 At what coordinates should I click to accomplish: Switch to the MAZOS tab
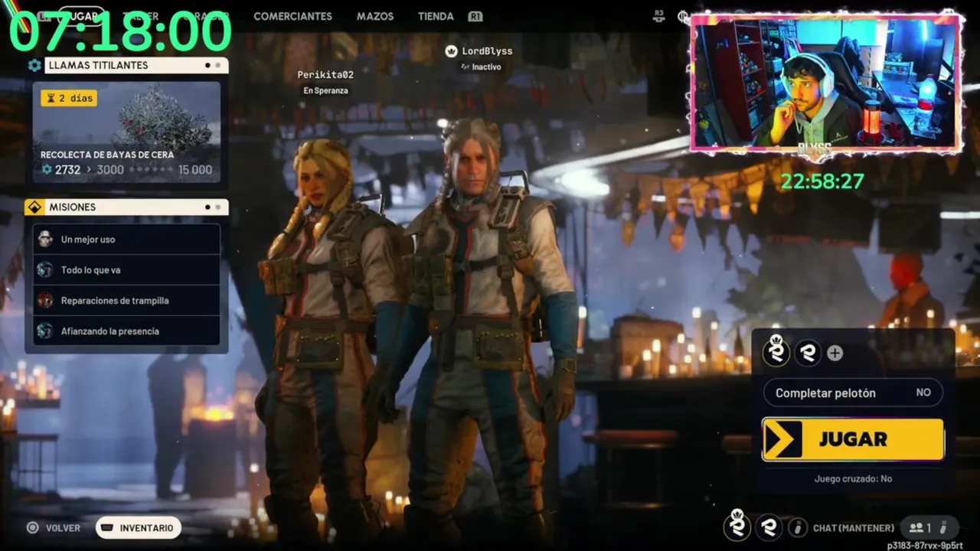tap(375, 16)
